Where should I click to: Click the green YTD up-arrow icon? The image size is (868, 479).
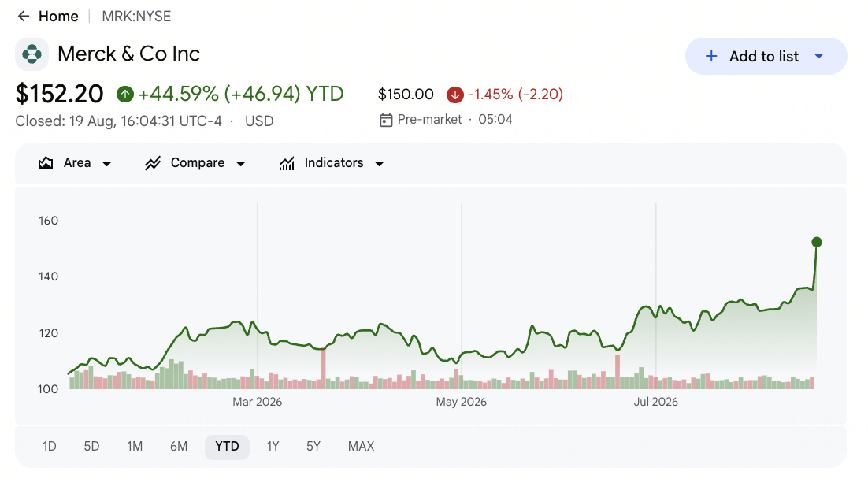pyautogui.click(x=125, y=94)
